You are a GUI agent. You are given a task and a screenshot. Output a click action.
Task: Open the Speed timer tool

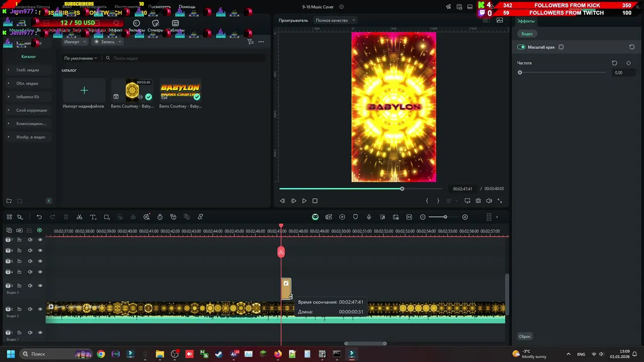pos(160,217)
